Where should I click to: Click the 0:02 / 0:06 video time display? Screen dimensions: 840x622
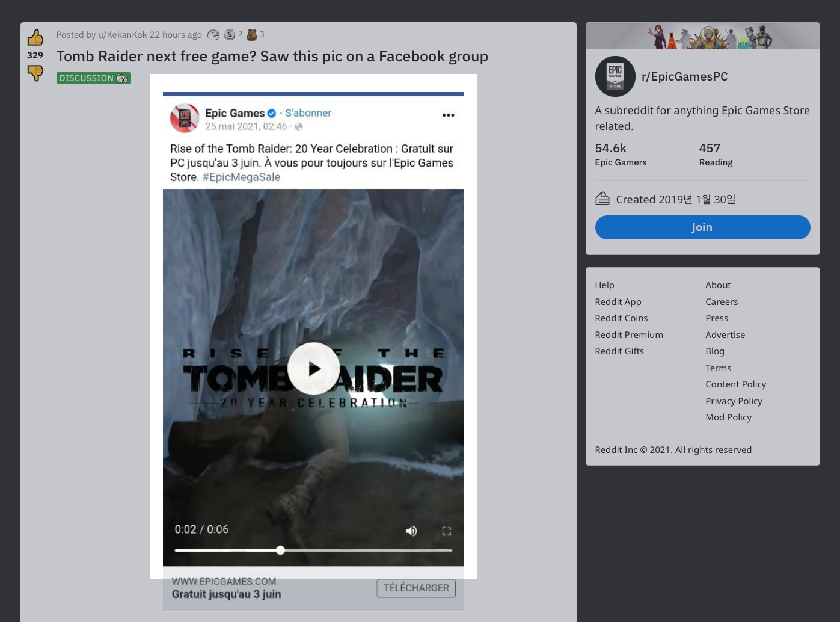(x=201, y=529)
